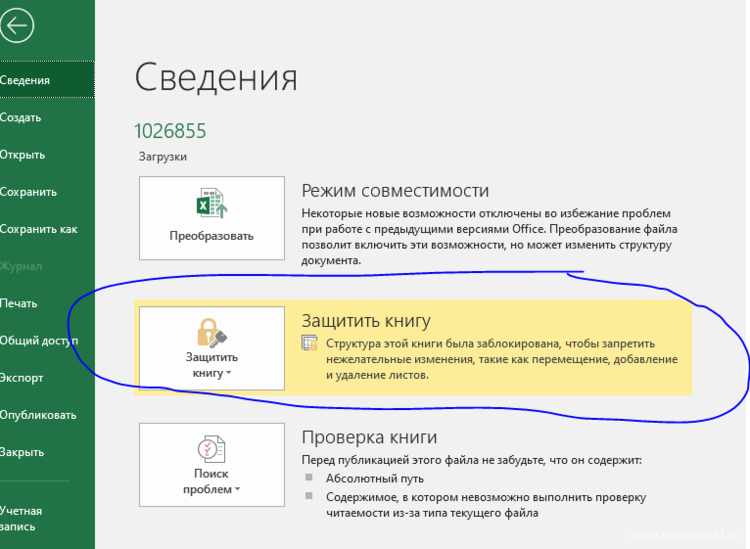750x549 pixels.
Task: Click the greyed-out Журнал sidebar item
Action: pyautogui.click(x=47, y=266)
